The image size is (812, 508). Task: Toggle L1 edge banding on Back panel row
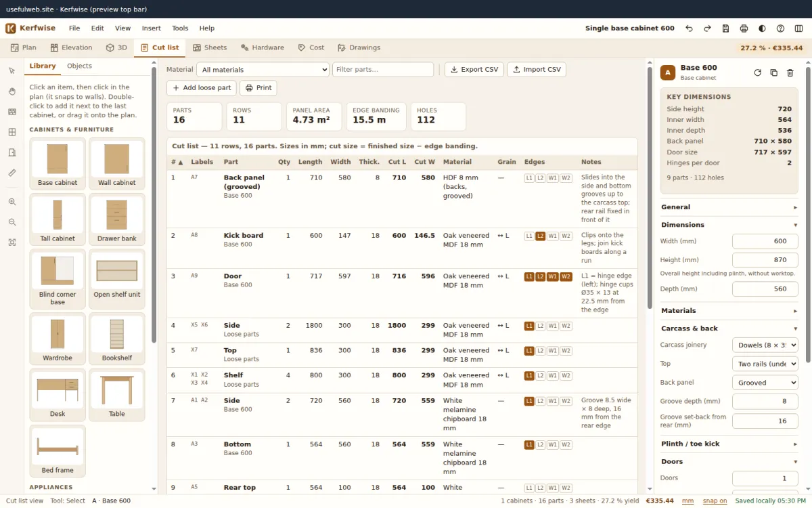(529, 178)
